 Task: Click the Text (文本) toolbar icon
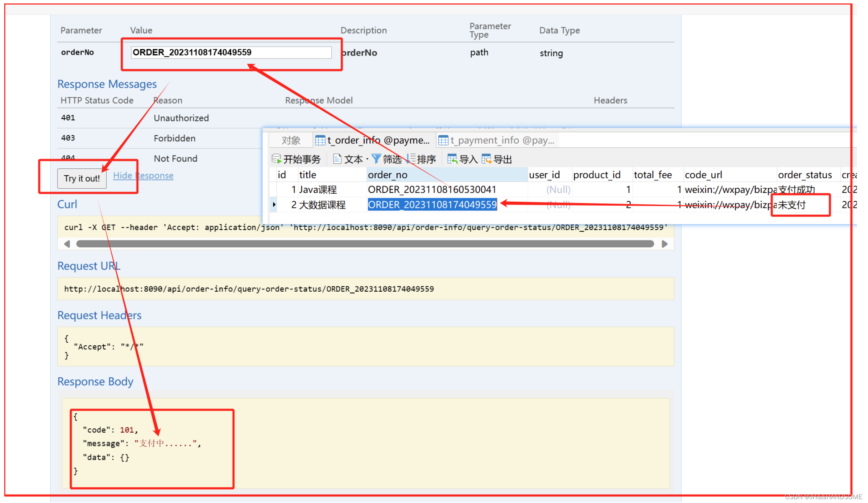click(337, 158)
